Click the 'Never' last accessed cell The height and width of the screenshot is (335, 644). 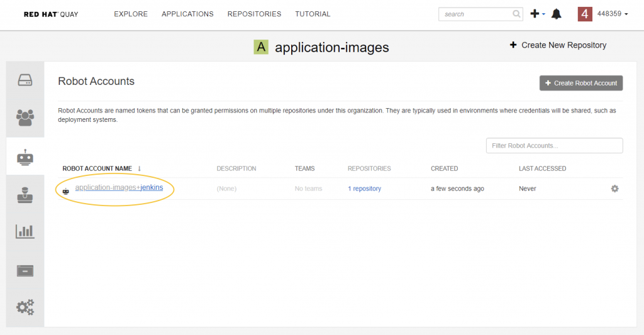point(528,189)
